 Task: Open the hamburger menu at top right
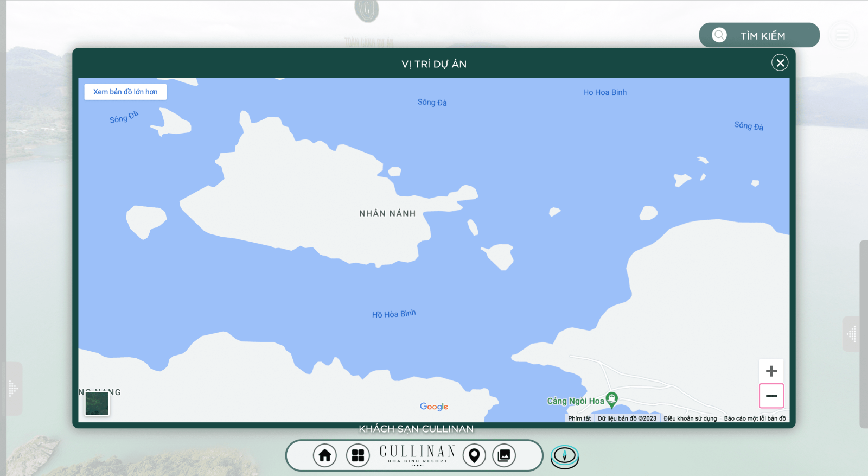click(x=843, y=35)
